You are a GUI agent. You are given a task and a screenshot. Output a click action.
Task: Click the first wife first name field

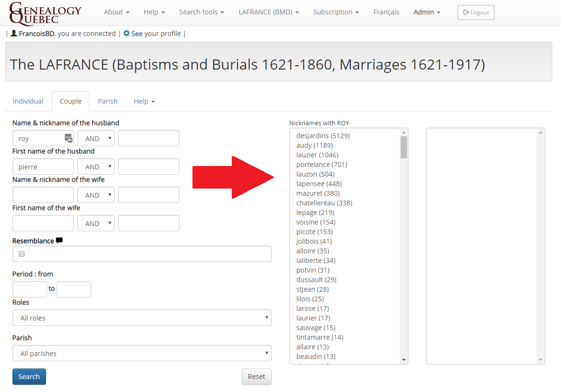tap(43, 223)
